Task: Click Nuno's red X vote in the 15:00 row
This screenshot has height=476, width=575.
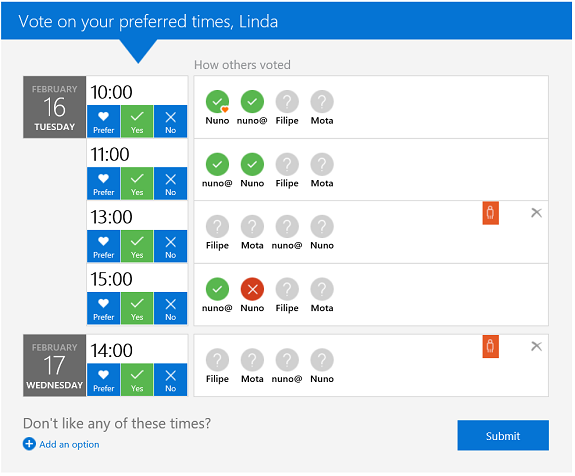Action: click(x=253, y=290)
